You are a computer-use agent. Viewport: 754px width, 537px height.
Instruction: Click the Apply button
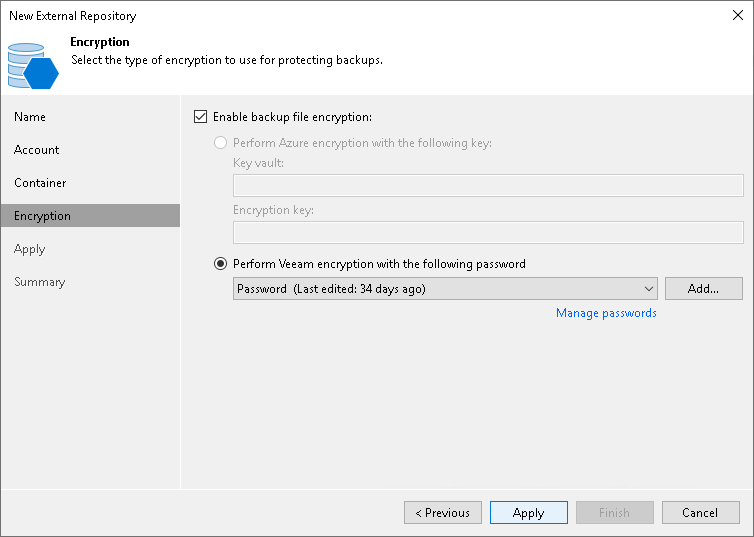528,513
